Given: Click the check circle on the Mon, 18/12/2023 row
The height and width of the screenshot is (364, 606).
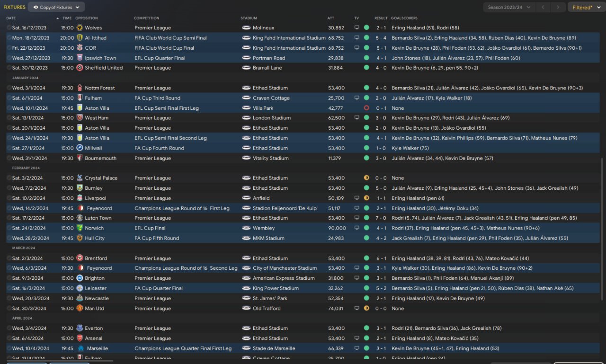Looking at the screenshot, I should (9, 38).
